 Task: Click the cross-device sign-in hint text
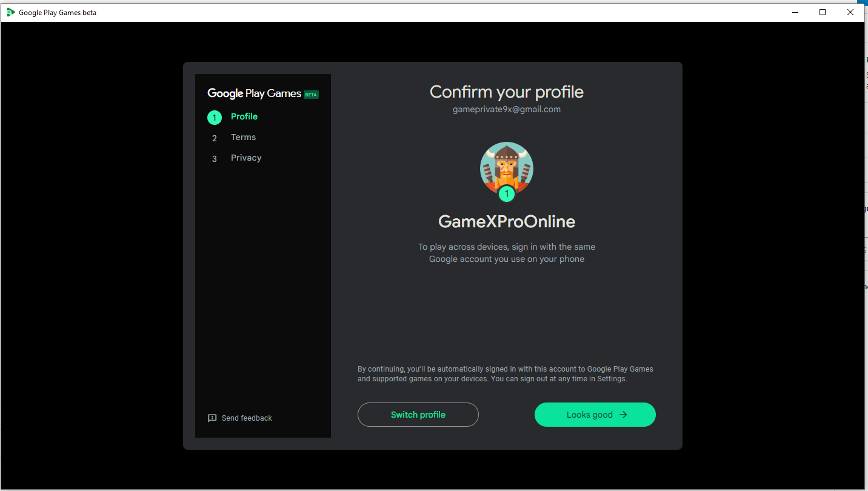506,253
